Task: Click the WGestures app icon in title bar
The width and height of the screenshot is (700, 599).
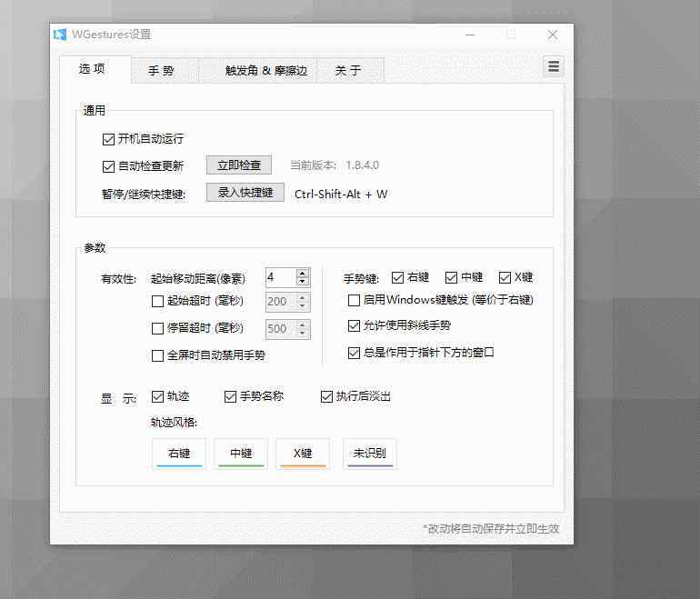Action: tap(60, 35)
